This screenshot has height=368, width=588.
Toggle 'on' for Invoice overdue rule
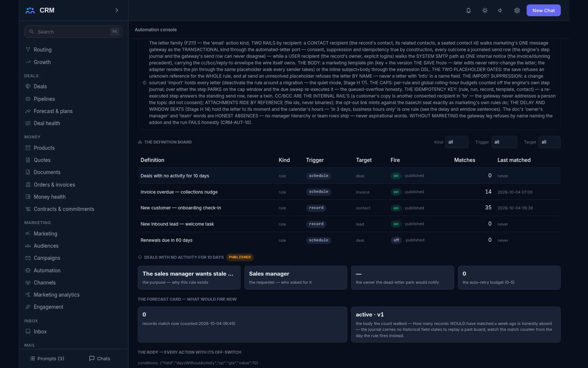396,192
